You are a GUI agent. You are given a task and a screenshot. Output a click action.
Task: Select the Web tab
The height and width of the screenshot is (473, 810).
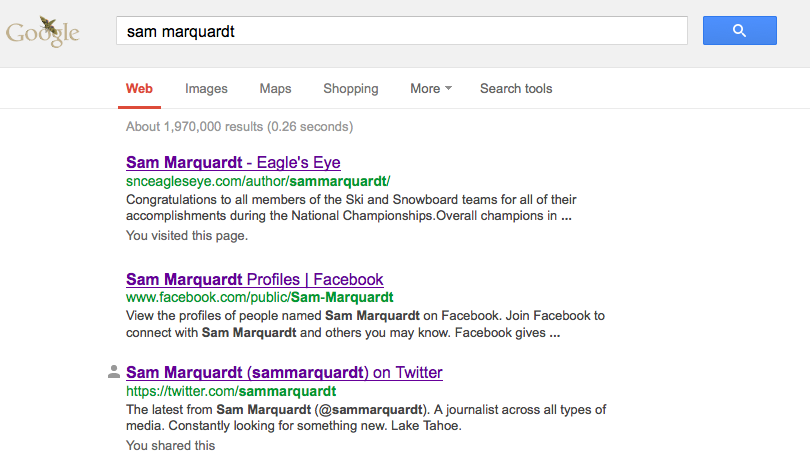tap(139, 88)
